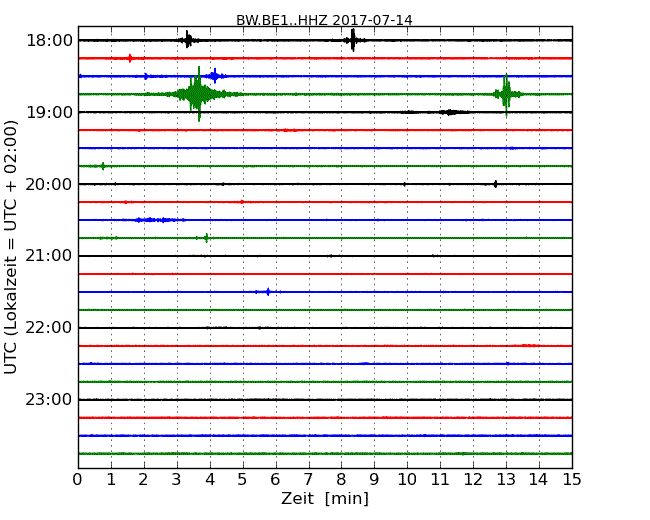This screenshot has height=520, width=650.
Task: Click the plot title BW.BE1..HHZ 2017-07-14
Action: coord(324,20)
